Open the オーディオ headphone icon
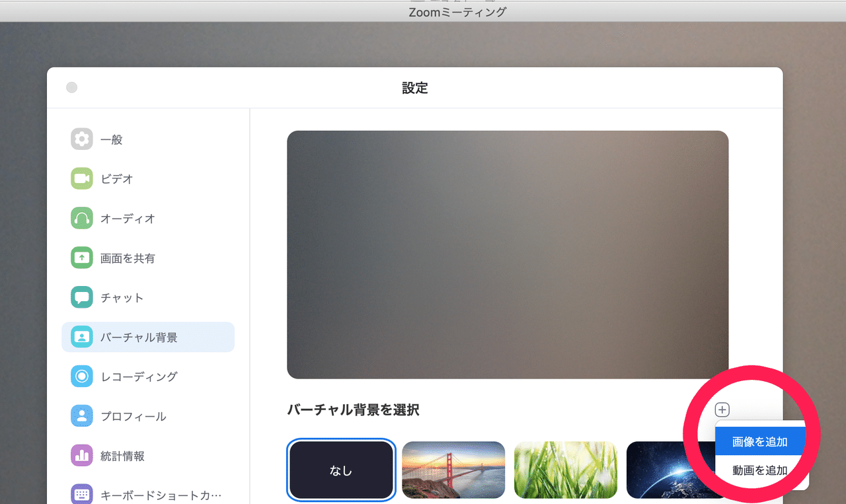 tap(82, 219)
